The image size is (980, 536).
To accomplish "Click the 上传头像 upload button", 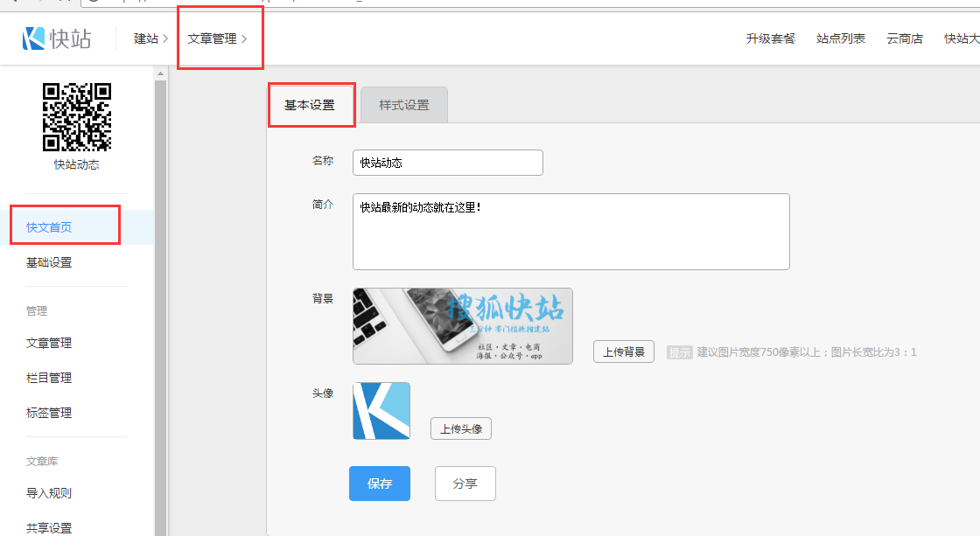I will click(460, 428).
